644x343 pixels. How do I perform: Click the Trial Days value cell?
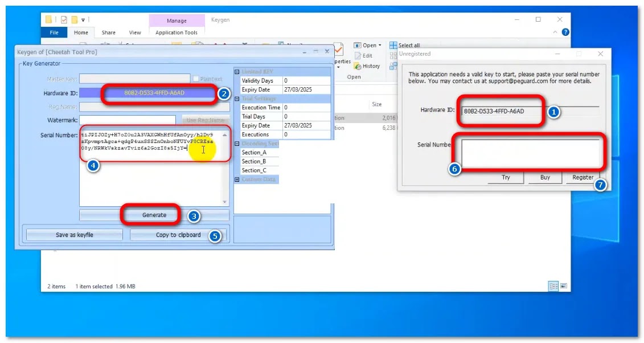[x=306, y=117]
